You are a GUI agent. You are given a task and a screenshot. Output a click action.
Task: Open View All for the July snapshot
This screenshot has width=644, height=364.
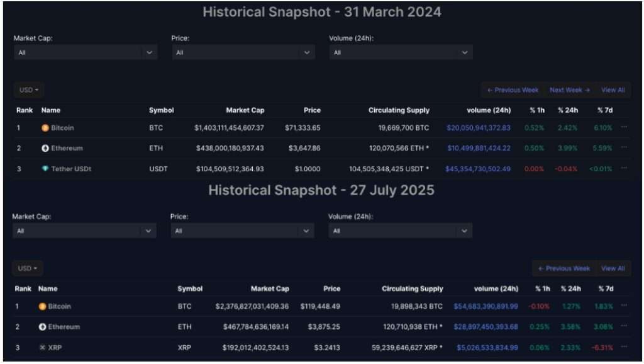tap(613, 268)
